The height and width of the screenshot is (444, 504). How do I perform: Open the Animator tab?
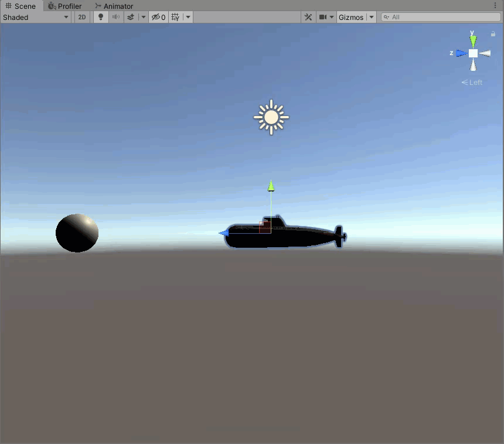tap(114, 6)
